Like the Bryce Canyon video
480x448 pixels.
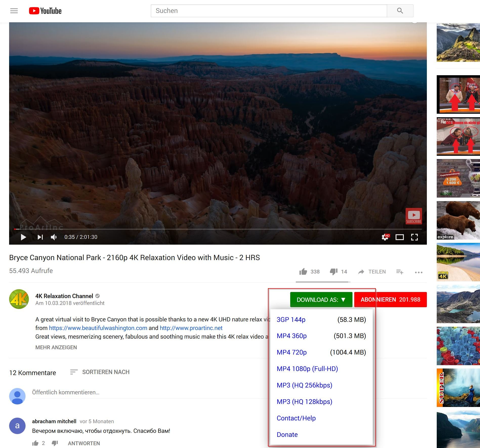303,272
